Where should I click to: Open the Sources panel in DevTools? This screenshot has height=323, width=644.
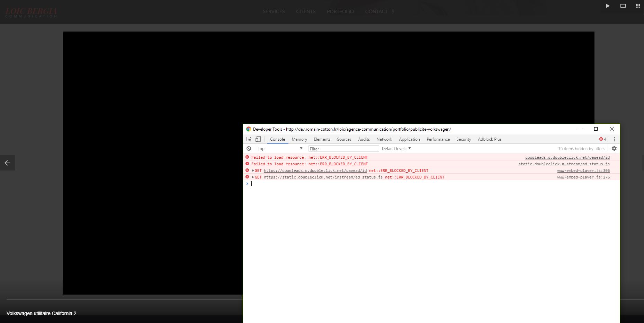pos(344,139)
